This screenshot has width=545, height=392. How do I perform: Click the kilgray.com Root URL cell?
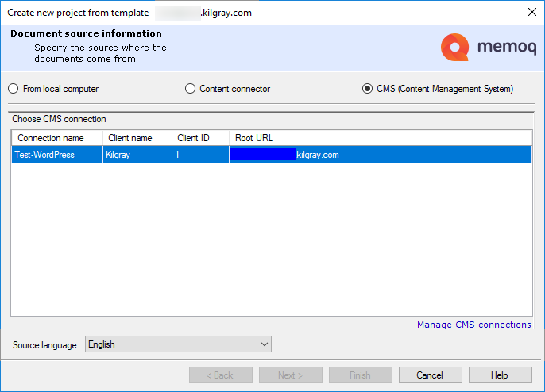318,155
